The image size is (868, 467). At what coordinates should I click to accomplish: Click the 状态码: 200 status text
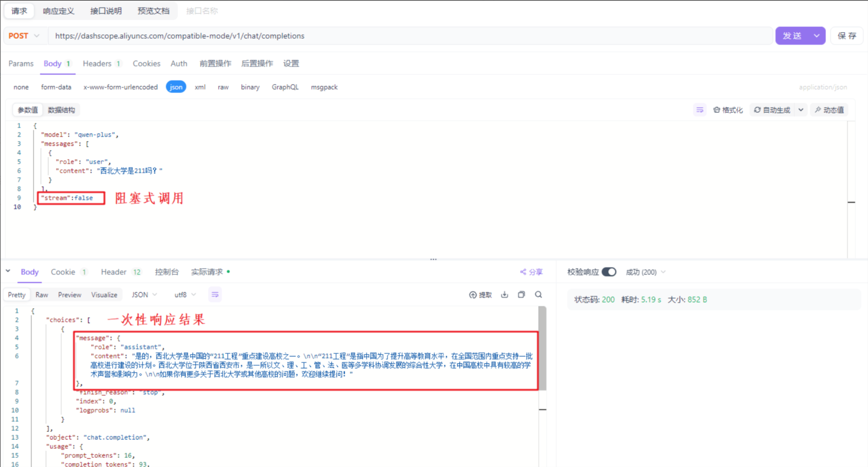[594, 300]
